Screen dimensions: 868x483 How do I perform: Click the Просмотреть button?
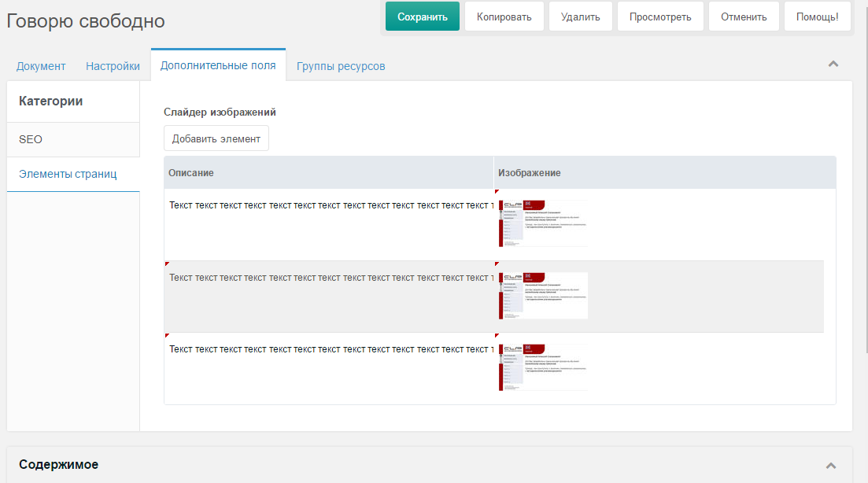point(660,17)
